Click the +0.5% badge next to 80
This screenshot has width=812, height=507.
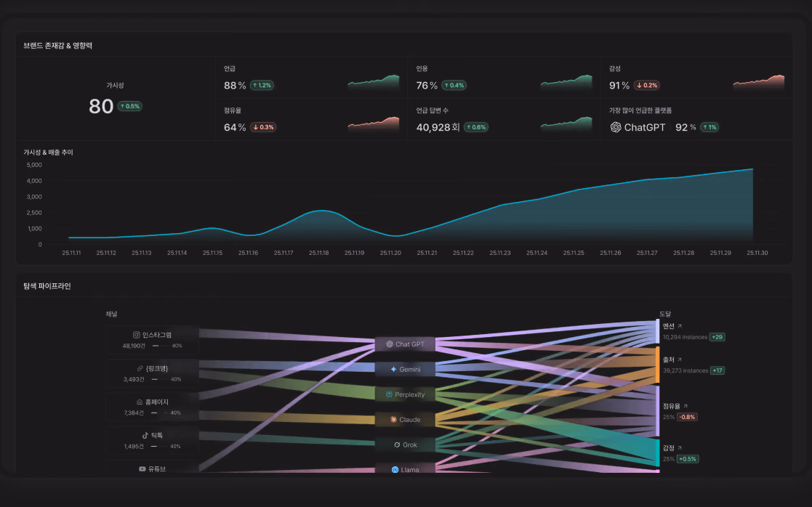(130, 107)
